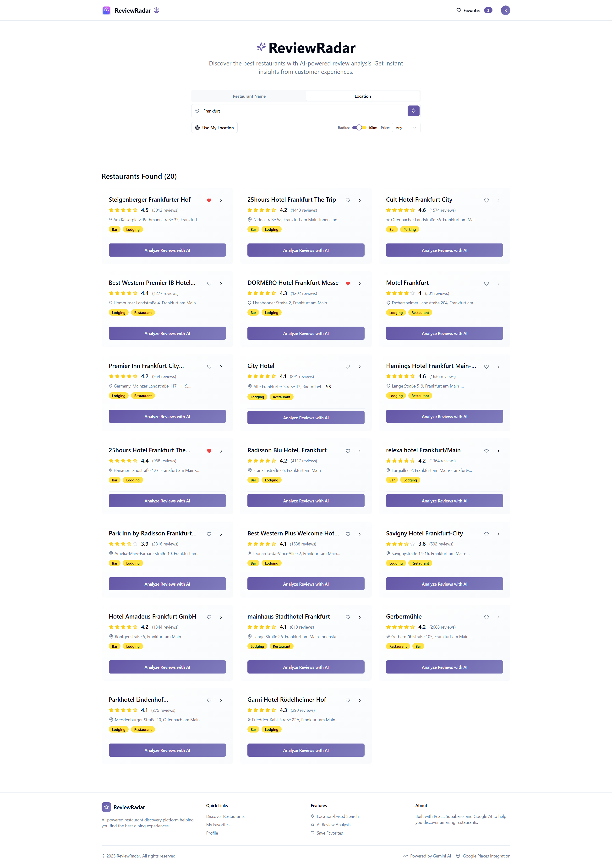Unfavorite Steigenberger Frankfurter Hof red heart
The height and width of the screenshot is (868, 612).
point(209,200)
